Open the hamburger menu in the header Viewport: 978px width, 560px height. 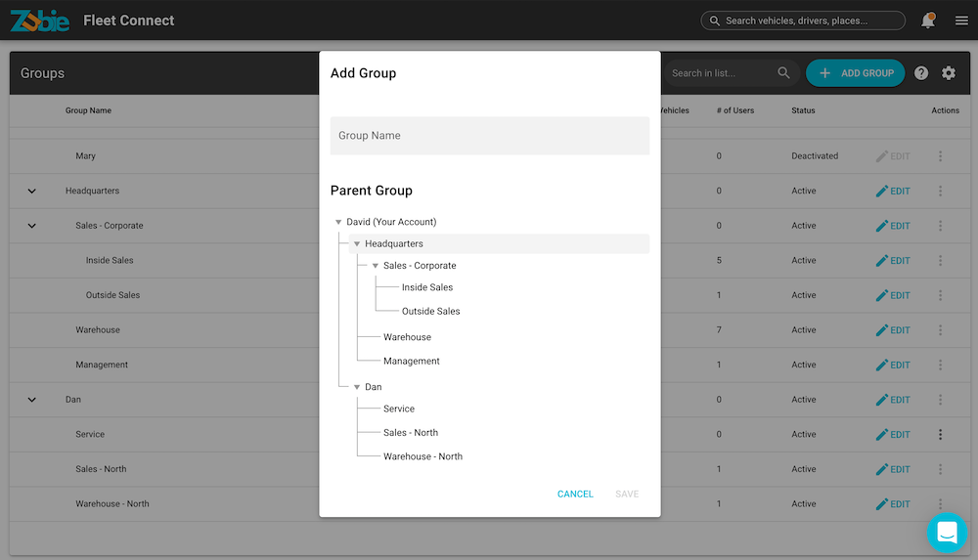click(961, 21)
